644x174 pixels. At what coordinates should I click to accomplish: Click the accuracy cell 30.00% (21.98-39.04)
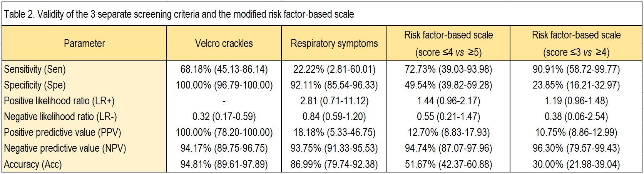tap(576, 164)
